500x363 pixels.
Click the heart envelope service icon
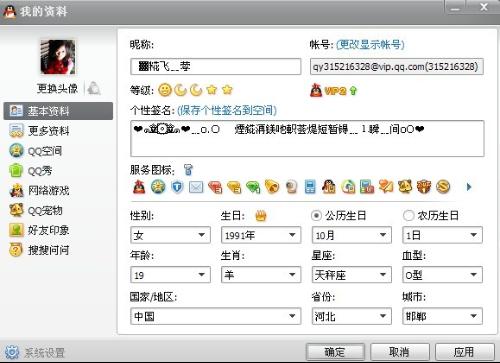point(386,187)
